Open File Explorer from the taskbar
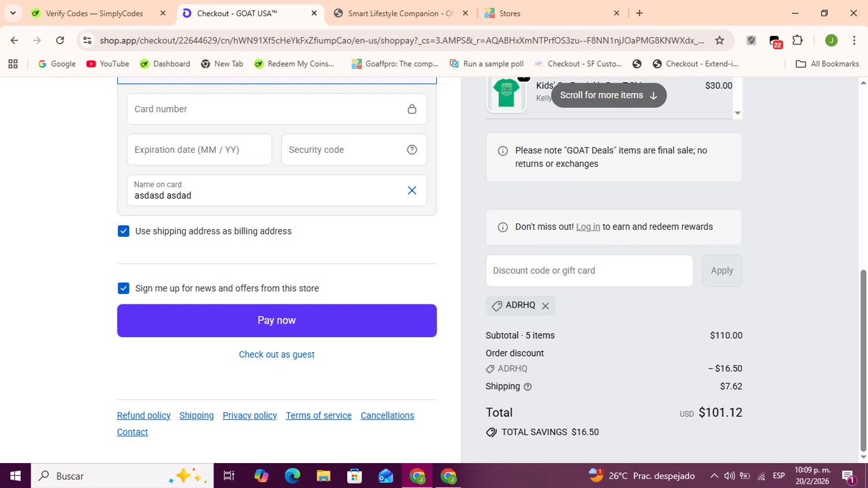The image size is (868, 488). click(323, 476)
